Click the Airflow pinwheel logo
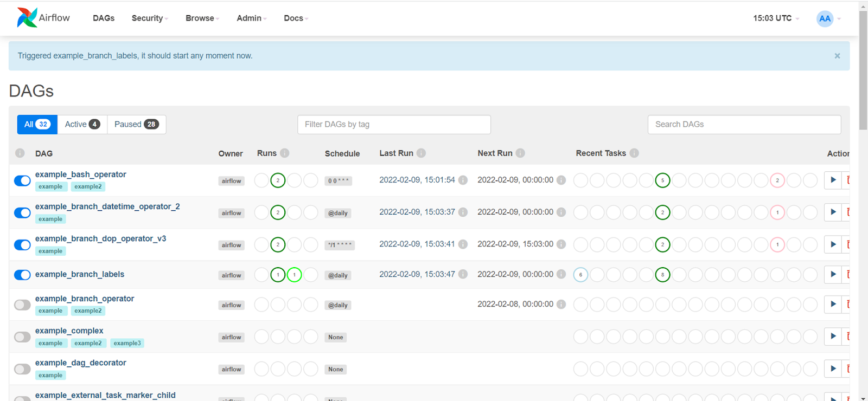868x401 pixels. click(x=27, y=18)
